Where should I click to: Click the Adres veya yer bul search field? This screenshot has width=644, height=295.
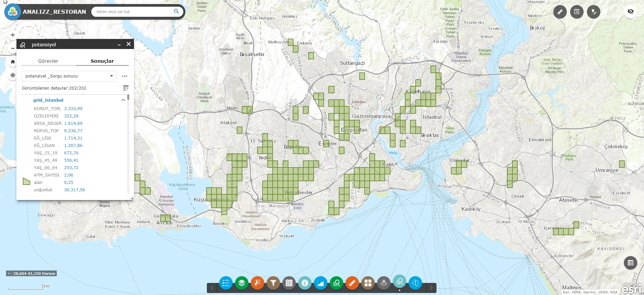[131, 12]
